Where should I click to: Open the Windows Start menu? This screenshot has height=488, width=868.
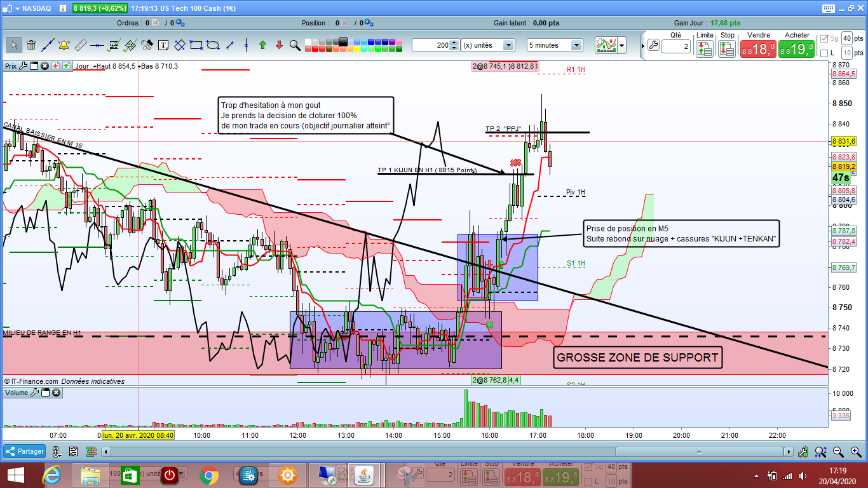pyautogui.click(x=16, y=475)
